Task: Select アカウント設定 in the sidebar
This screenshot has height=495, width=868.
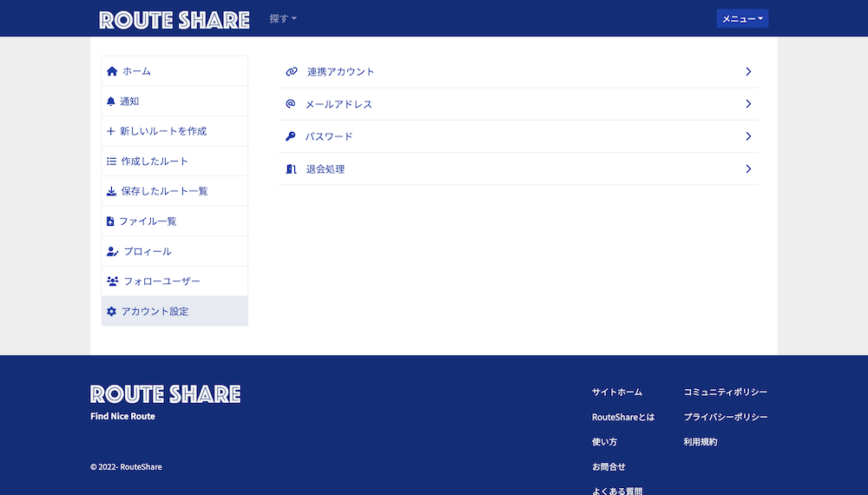Action: click(175, 311)
